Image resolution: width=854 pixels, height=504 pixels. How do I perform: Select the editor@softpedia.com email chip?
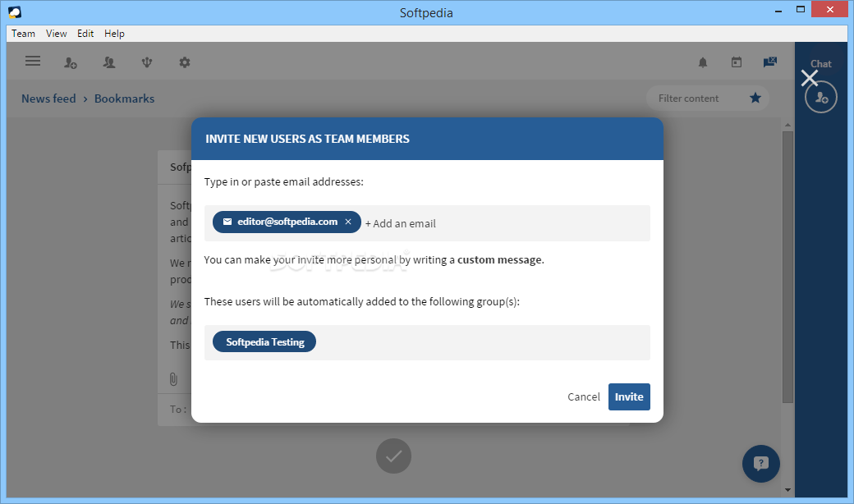click(x=287, y=222)
